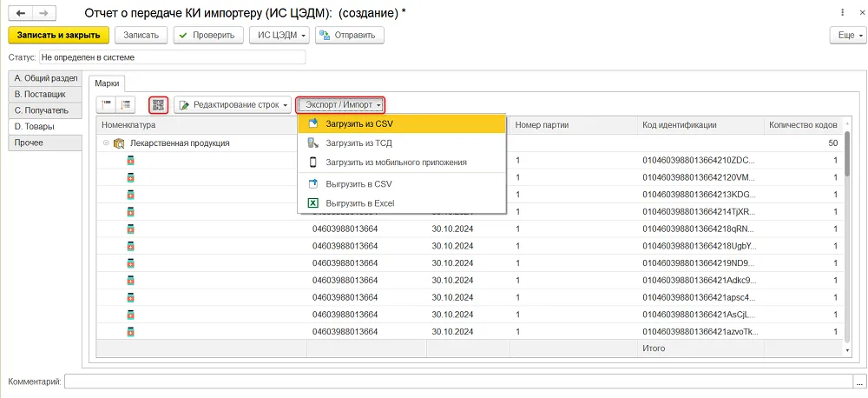Click the Итого footer cell
The height and width of the screenshot is (398, 868).
tap(700, 348)
